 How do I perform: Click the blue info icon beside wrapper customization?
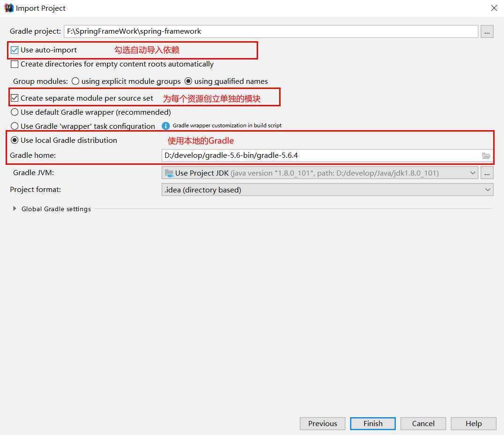(165, 126)
